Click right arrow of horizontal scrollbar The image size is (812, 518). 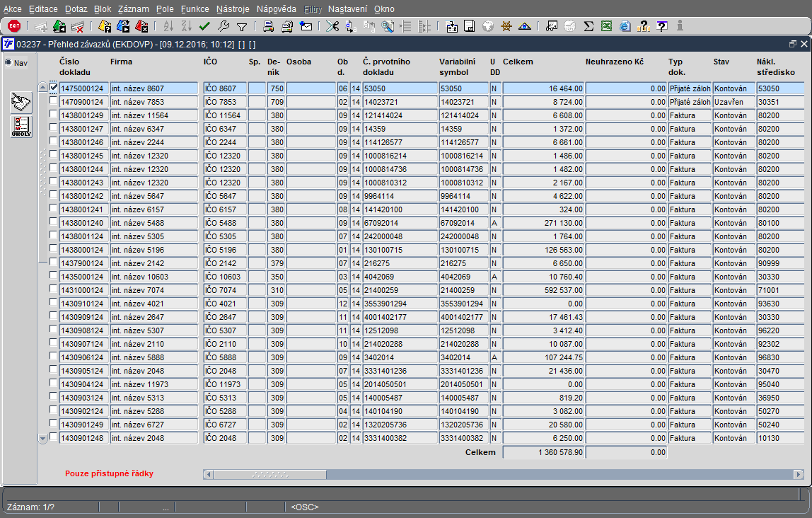799,474
